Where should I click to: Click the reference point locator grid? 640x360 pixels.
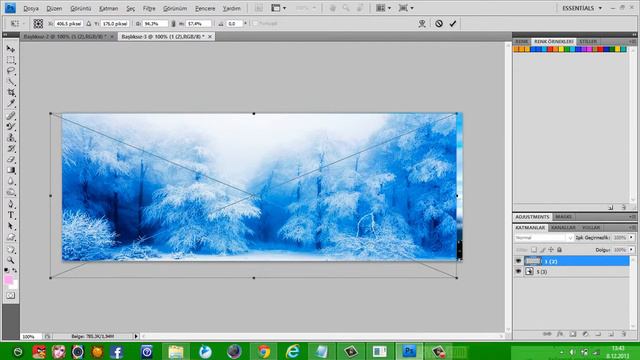coord(38,24)
